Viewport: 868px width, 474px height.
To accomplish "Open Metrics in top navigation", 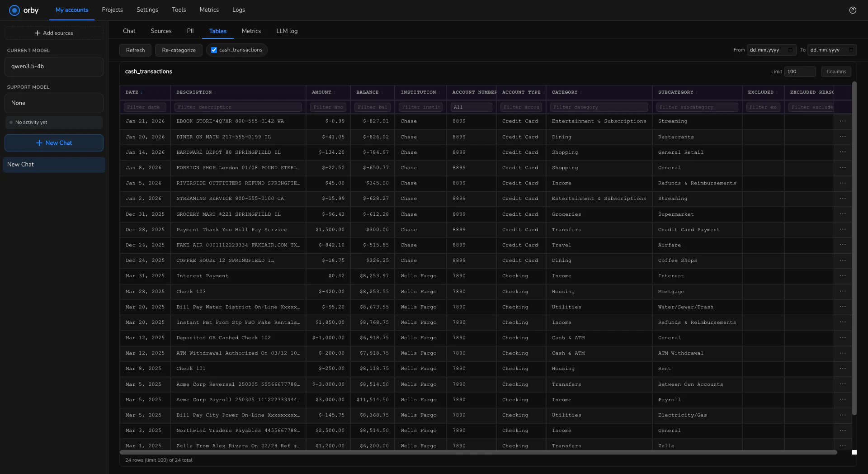I will point(209,10).
